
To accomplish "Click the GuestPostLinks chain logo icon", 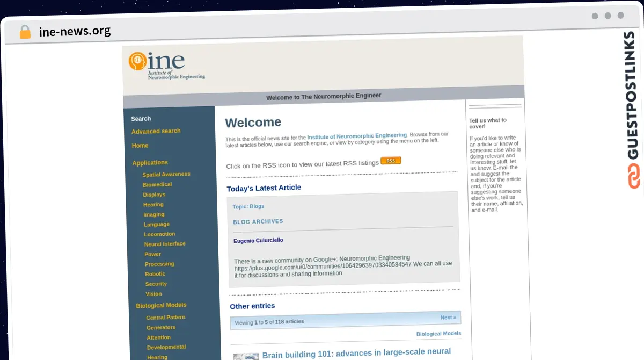I will 634,177.
